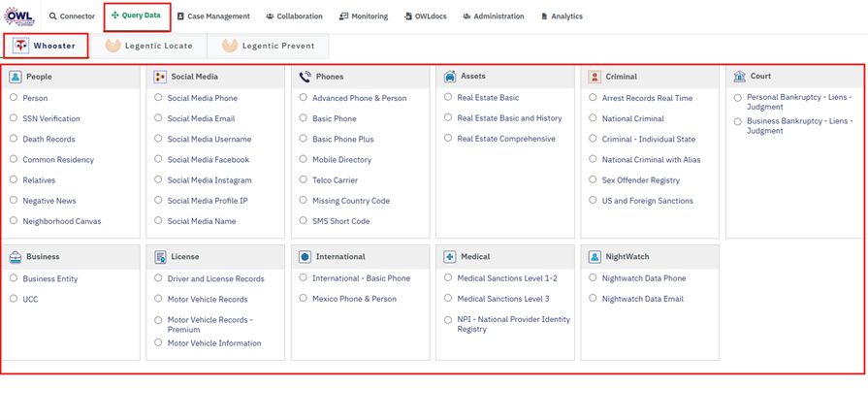Click the Business briefcase icon
The image size is (868, 420).
point(16,257)
